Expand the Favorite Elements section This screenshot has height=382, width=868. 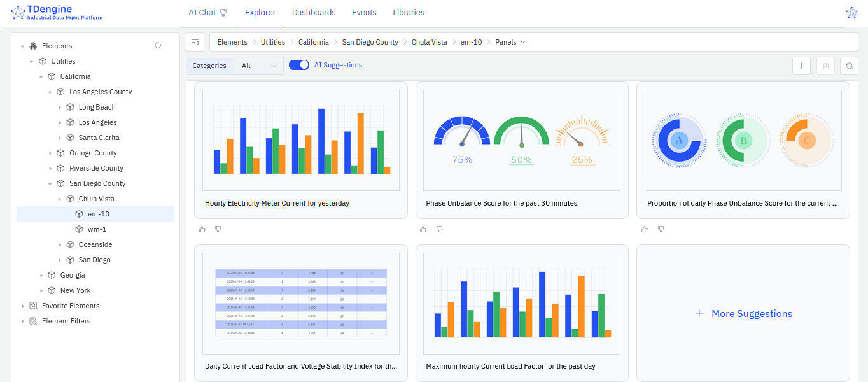[x=23, y=306]
